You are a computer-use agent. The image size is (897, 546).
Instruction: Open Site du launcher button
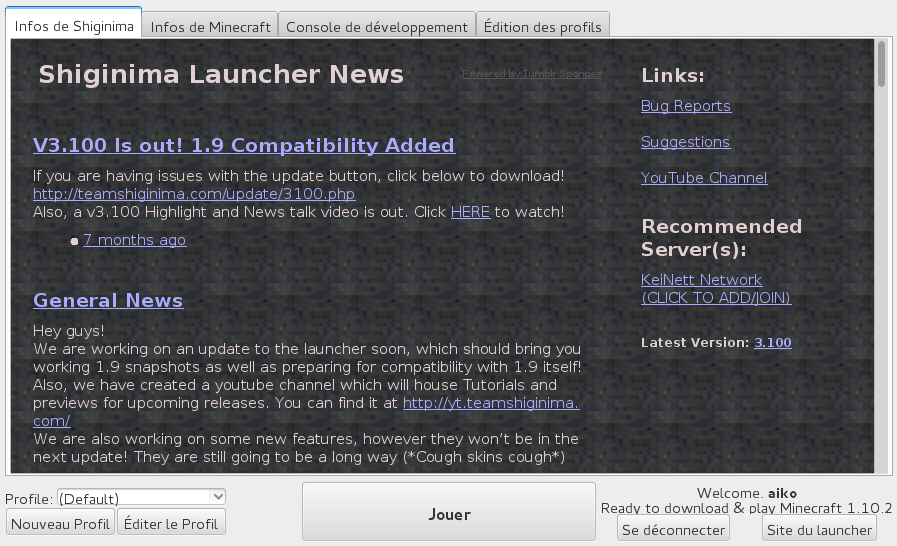coord(819,530)
